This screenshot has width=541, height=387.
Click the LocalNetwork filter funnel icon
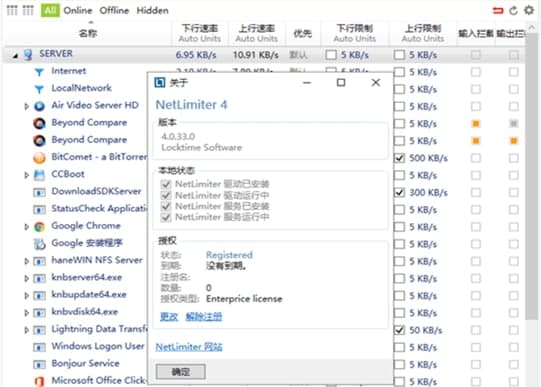point(39,89)
